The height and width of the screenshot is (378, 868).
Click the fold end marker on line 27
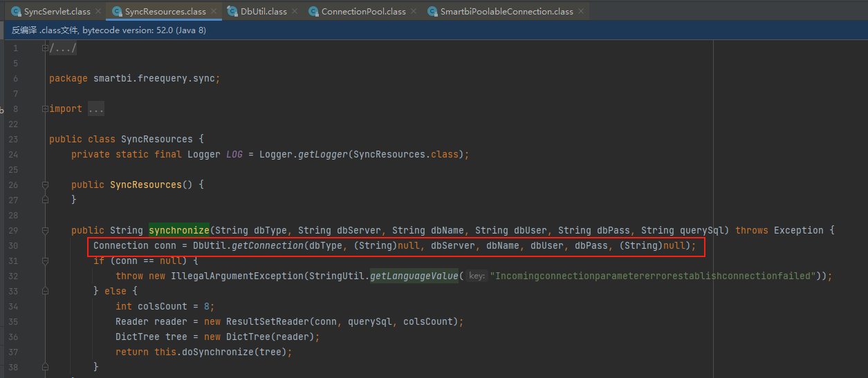click(x=44, y=200)
